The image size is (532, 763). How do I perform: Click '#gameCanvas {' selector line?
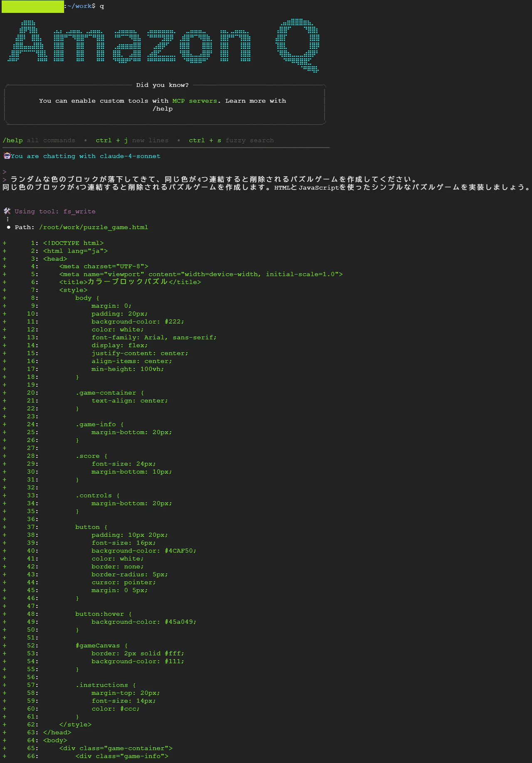pos(101,645)
